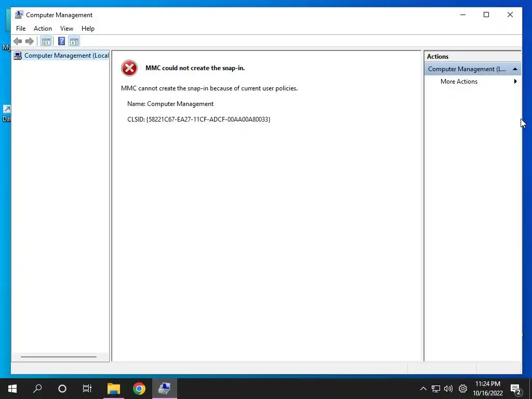Toggle Show/Hide Console Tree toolbar icon
Screen dimensions: 532x399
pos(46,42)
